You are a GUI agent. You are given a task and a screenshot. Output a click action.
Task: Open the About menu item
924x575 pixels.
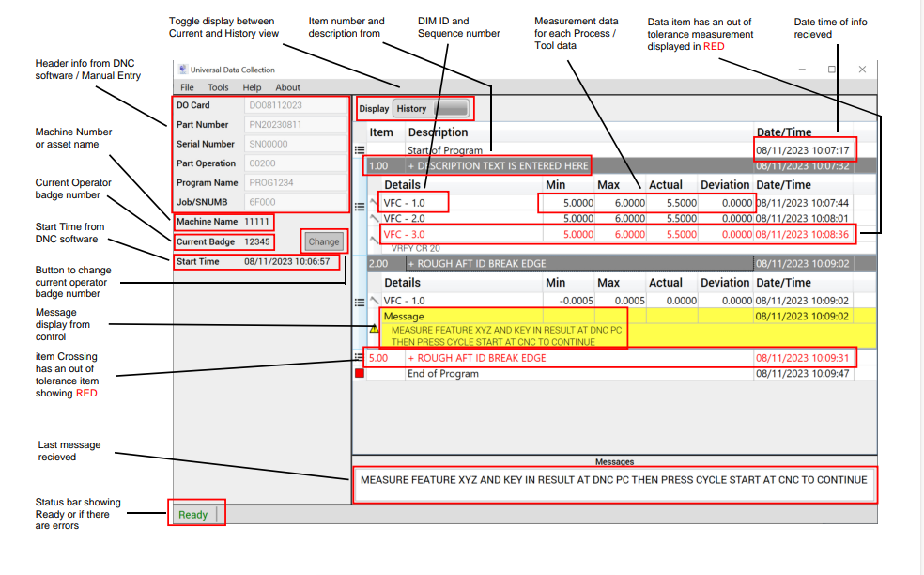click(x=287, y=87)
